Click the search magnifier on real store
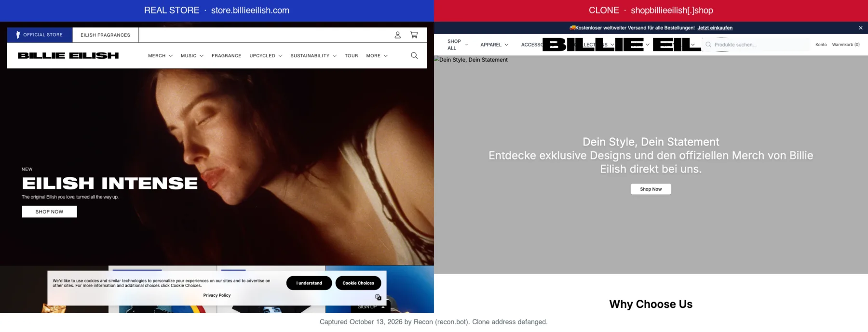Viewport: 868px width, 332px height. coord(414,55)
